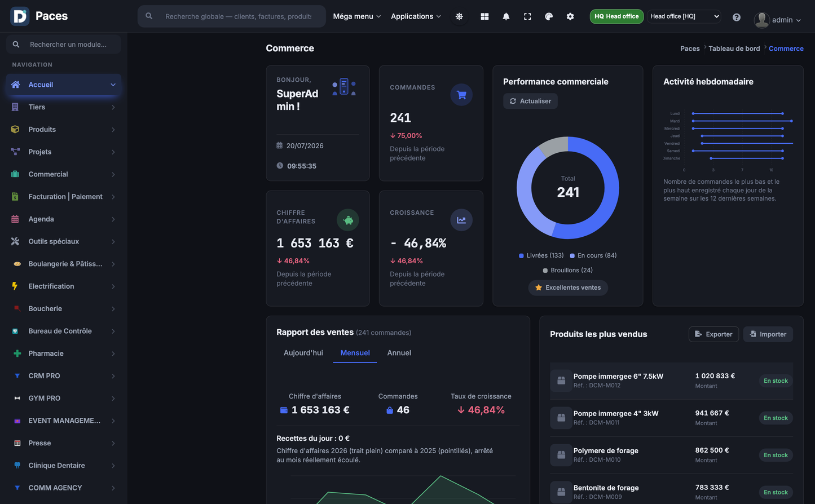This screenshot has height=504, width=815.
Task: Click the Facturation invoice icon in sidebar
Action: (x=15, y=197)
